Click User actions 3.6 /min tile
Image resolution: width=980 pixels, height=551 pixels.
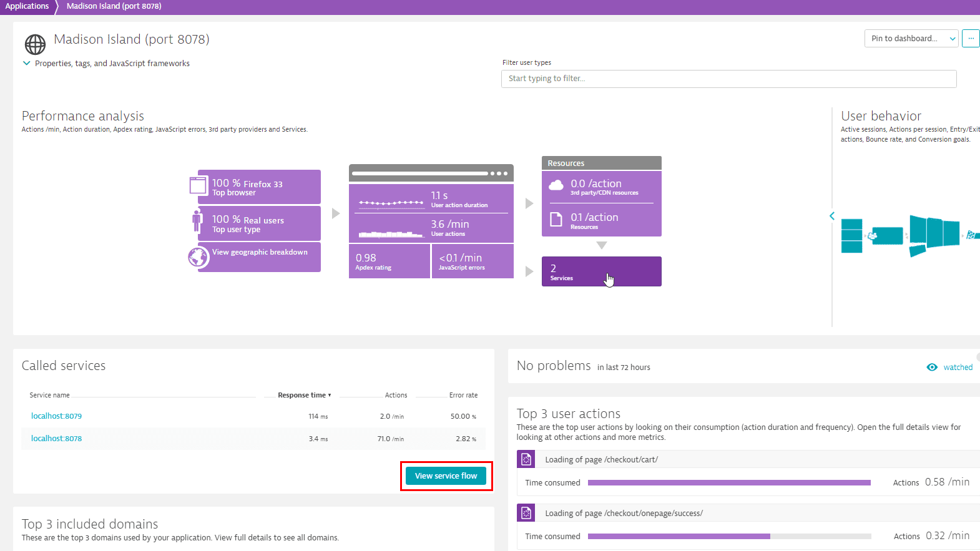431,228
